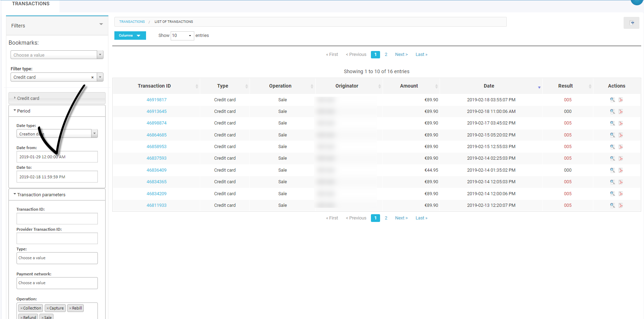Select page 1 in top pagination
This screenshot has height=319, width=644.
[375, 55]
